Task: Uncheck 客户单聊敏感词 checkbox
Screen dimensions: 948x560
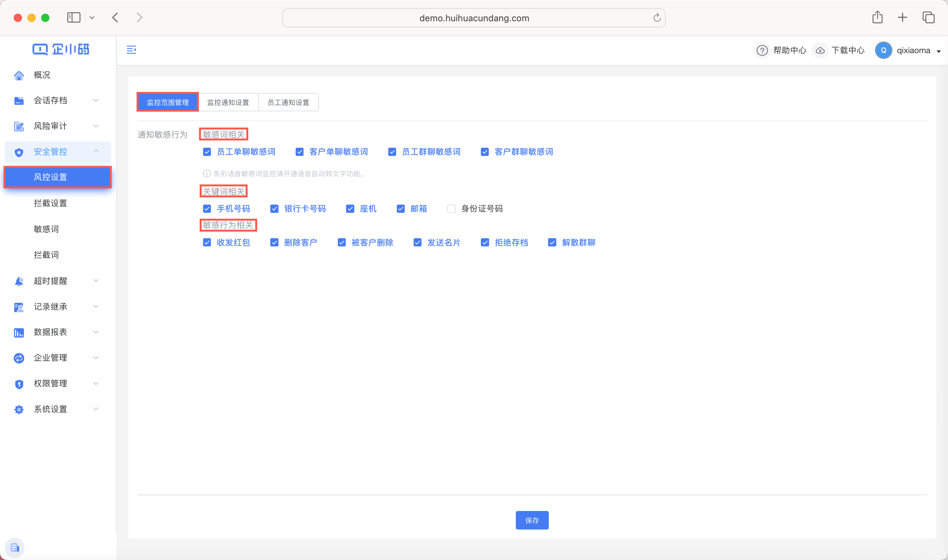Action: (299, 152)
